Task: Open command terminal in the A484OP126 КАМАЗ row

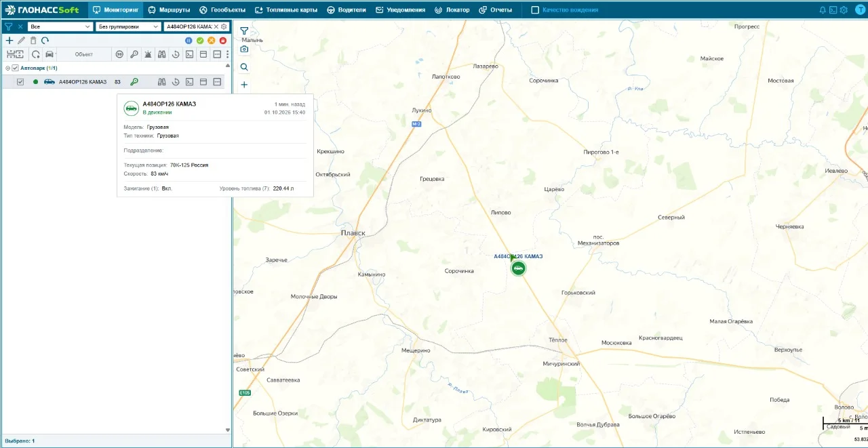Action: coord(190,82)
